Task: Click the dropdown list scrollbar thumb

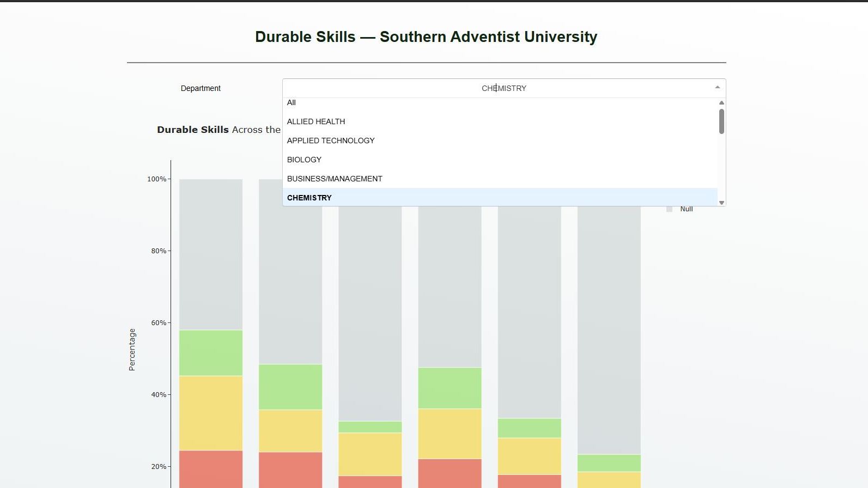Action: (721, 121)
